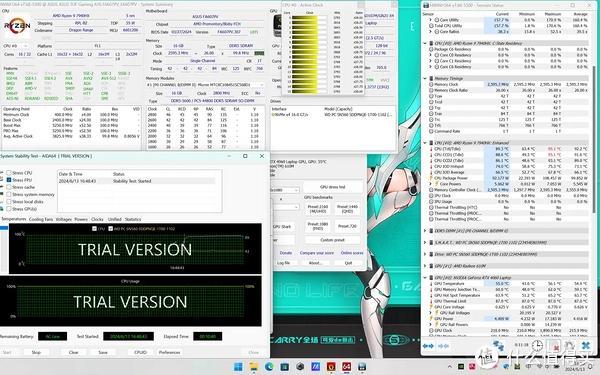This screenshot has height=375, width=600.
Task: Click the Ryzen logo in System Summary
Action: point(17,26)
